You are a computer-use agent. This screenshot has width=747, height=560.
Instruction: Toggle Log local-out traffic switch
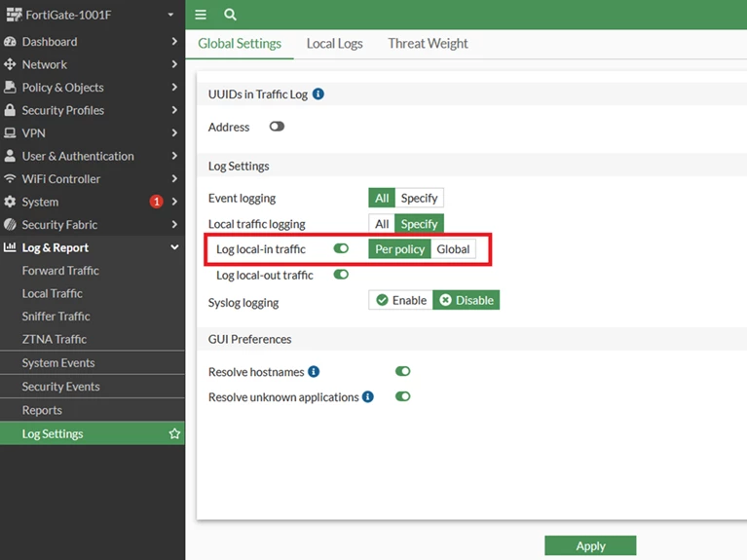(341, 275)
